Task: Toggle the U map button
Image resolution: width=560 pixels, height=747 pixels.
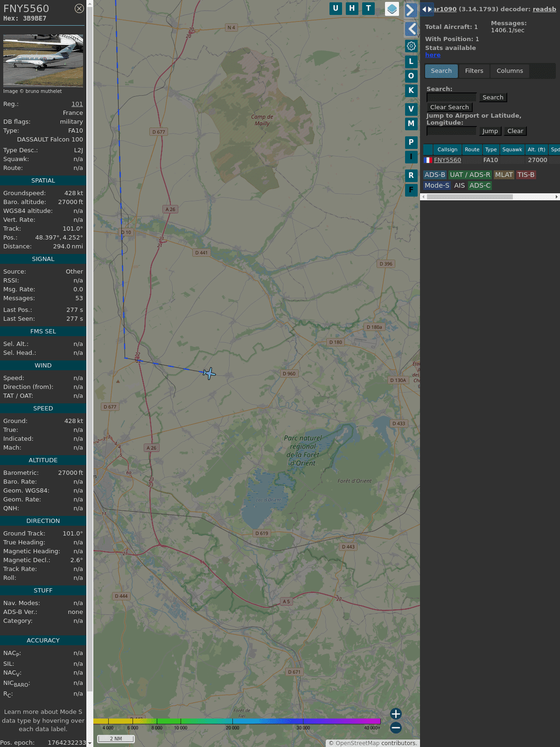Action: [336, 8]
